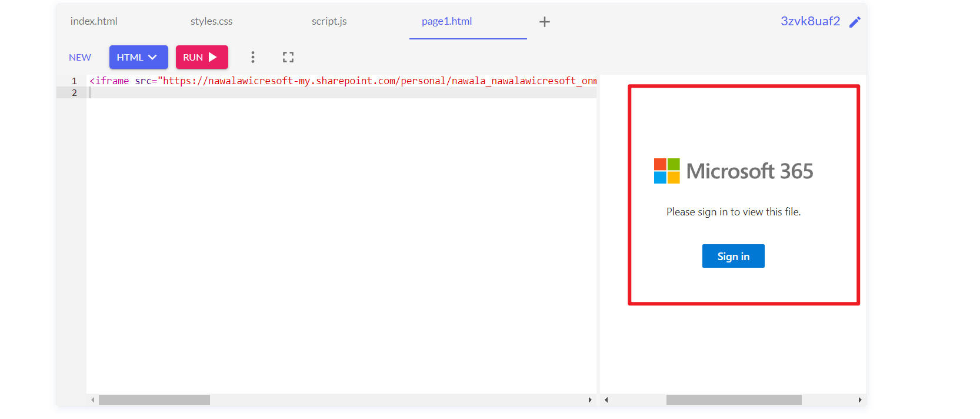The height and width of the screenshot is (419, 980).
Task: Click the NEW link
Action: tap(80, 57)
